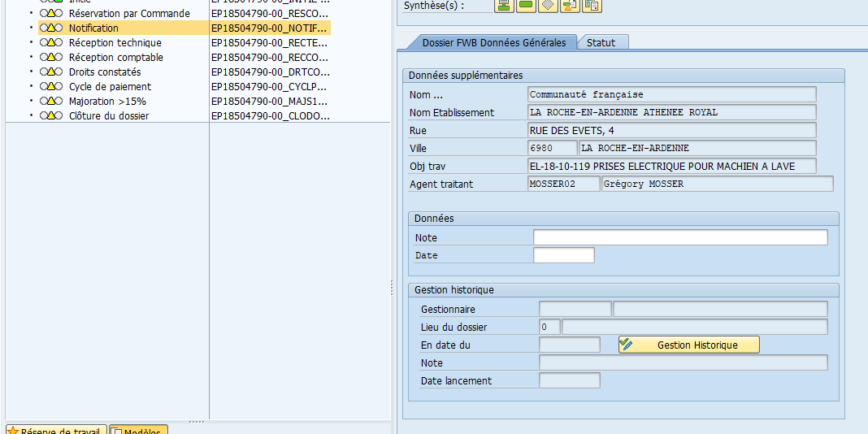Select the Réservation par Commande tree item
Image resolution: width=868 pixels, height=434 pixels.
coord(129,13)
